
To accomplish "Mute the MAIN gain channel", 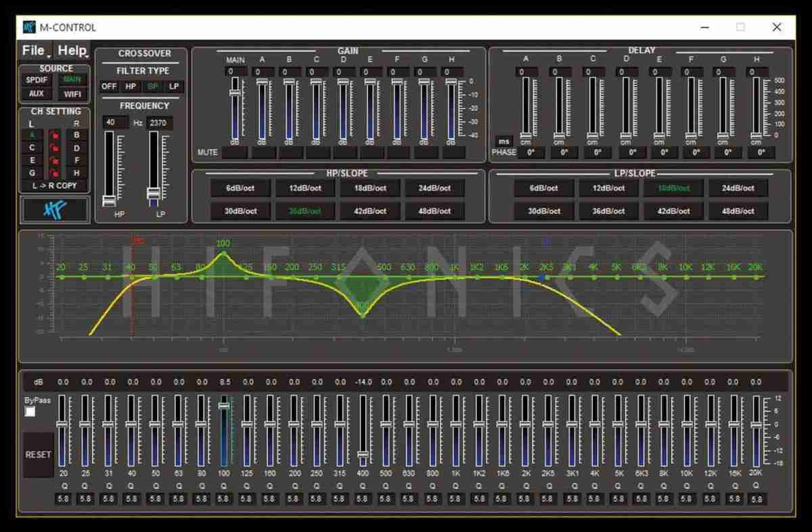I will tap(235, 153).
